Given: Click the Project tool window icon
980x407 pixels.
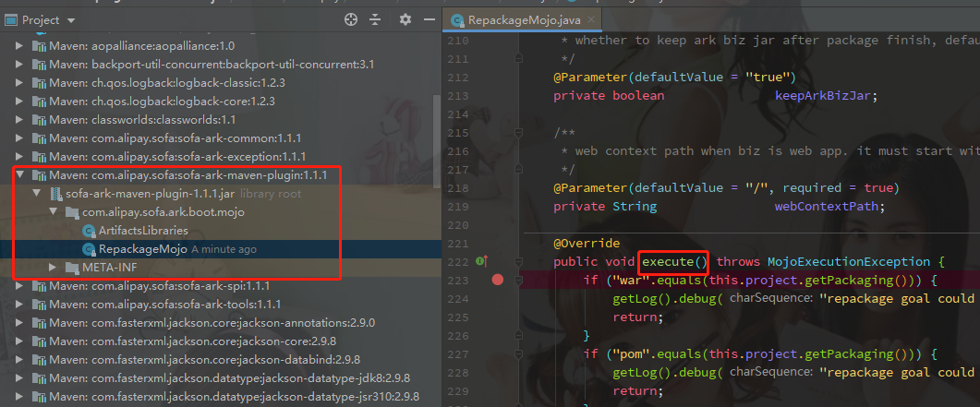Looking at the screenshot, I should tap(11, 20).
